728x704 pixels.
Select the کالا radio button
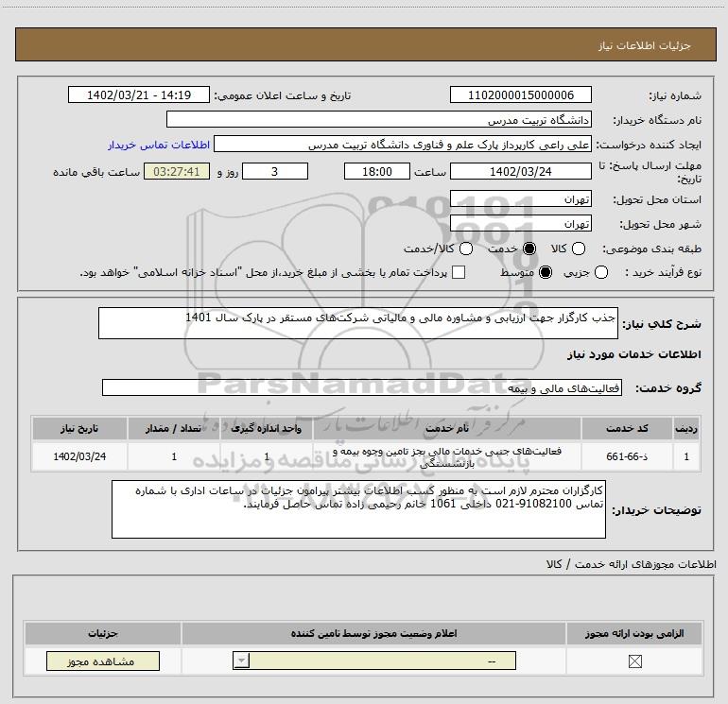(579, 249)
